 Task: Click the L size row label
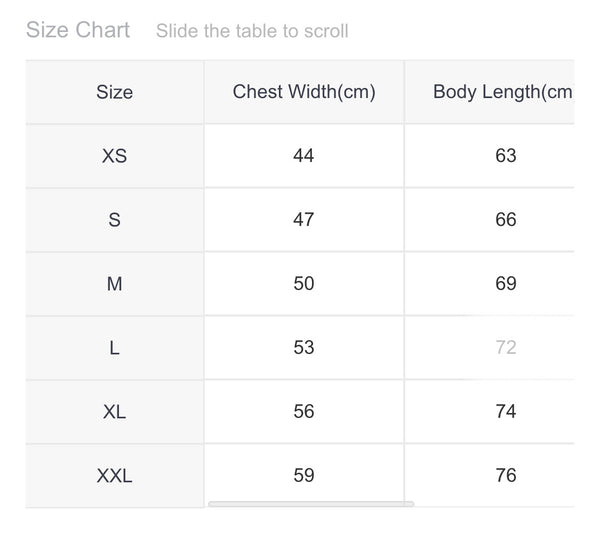(115, 348)
